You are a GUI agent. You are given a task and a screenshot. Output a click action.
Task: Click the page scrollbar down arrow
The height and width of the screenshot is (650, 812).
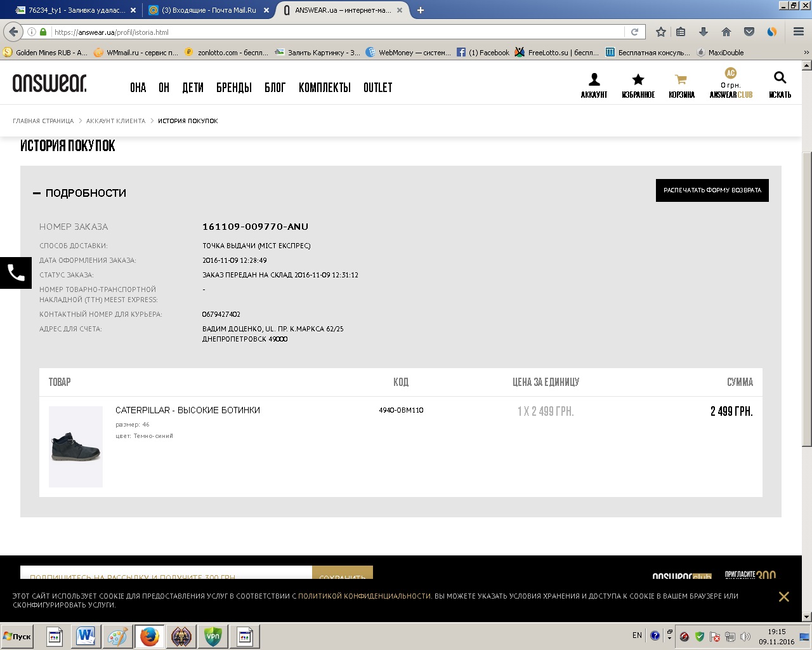point(806,616)
